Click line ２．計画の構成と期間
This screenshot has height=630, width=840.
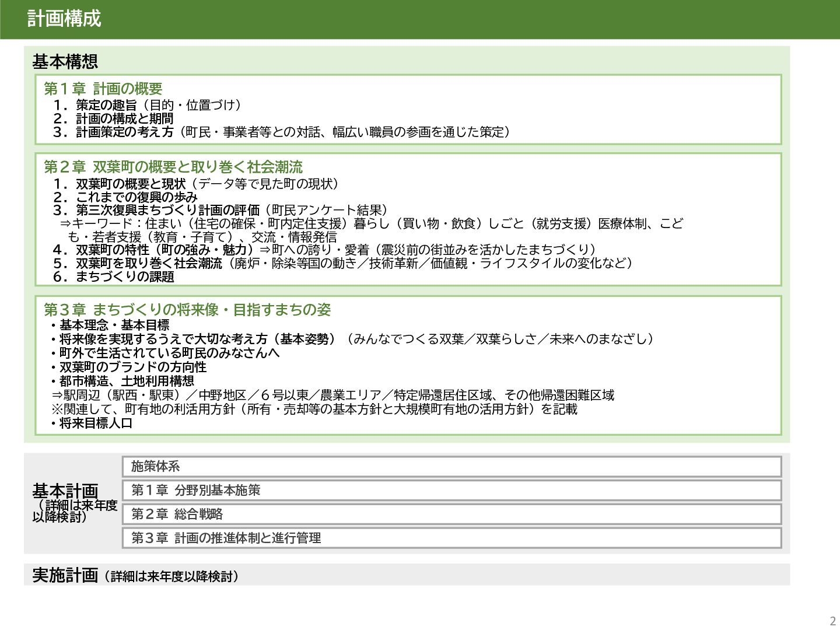[x=113, y=118]
